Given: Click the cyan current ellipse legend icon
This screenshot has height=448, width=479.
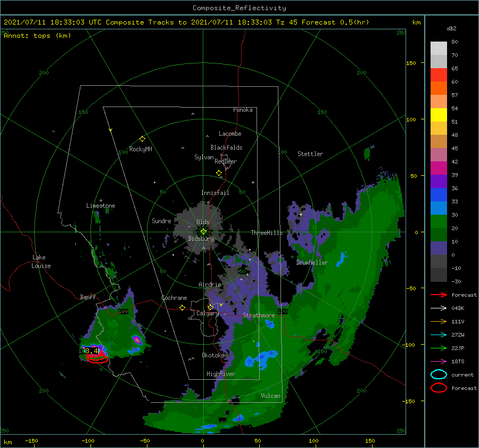Looking at the screenshot, I should (439, 374).
